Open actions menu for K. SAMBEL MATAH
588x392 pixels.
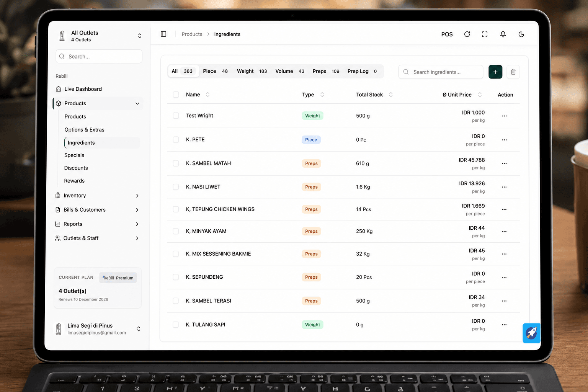click(504, 163)
